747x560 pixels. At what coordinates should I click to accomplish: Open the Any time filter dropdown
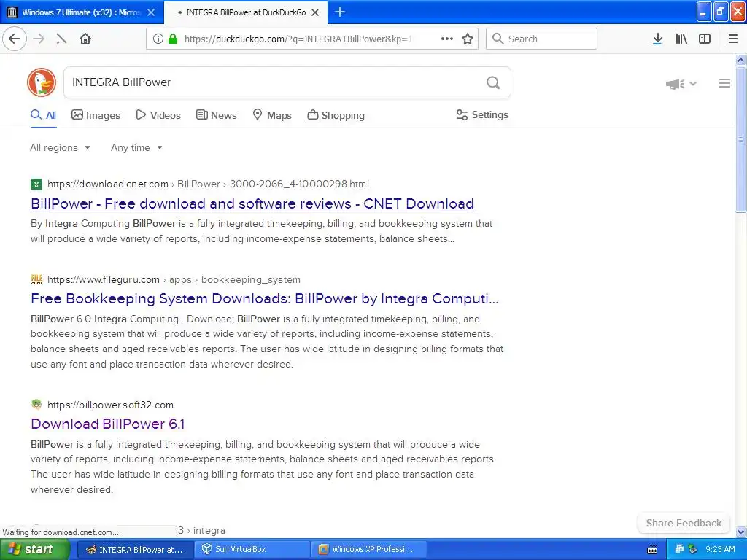pyautogui.click(x=136, y=147)
